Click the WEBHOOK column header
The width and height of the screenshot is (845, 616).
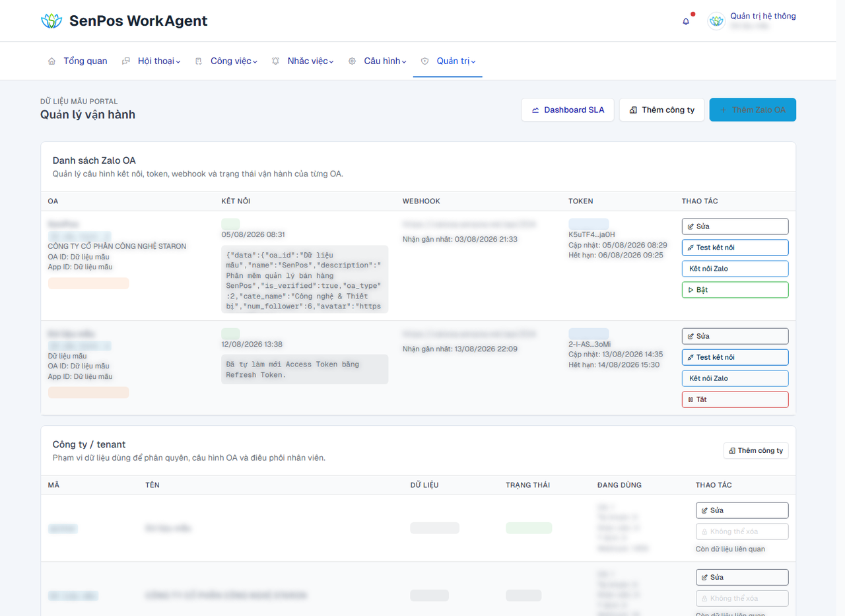point(421,201)
